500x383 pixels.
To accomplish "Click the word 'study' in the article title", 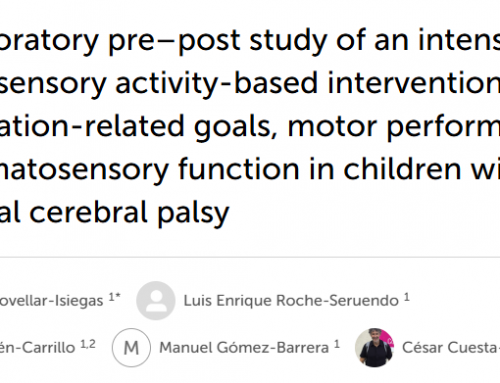I will click(x=288, y=42).
